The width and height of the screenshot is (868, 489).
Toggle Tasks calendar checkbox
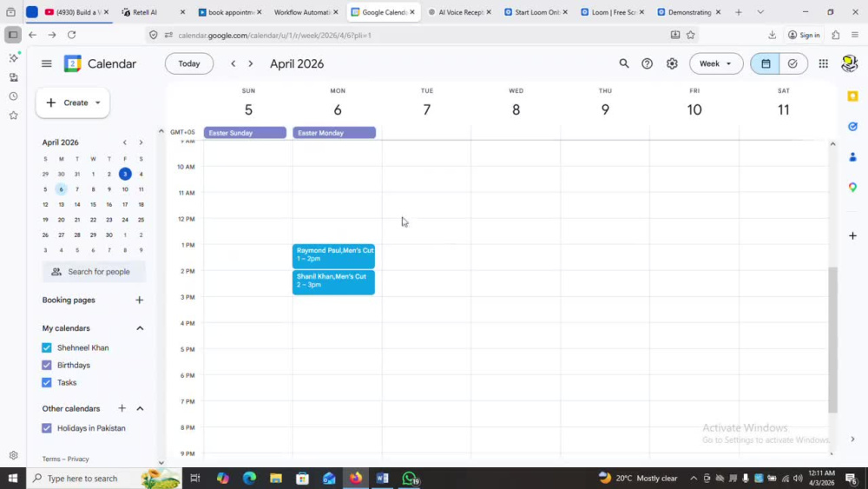point(47,383)
